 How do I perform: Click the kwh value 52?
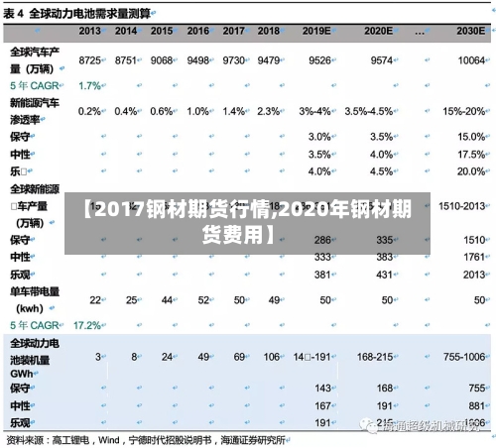[203, 300]
